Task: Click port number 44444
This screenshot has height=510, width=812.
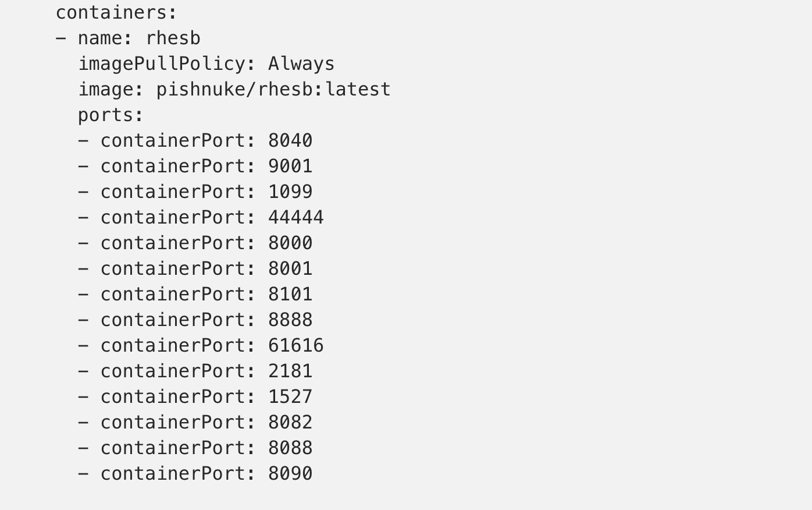Action: click(295, 217)
